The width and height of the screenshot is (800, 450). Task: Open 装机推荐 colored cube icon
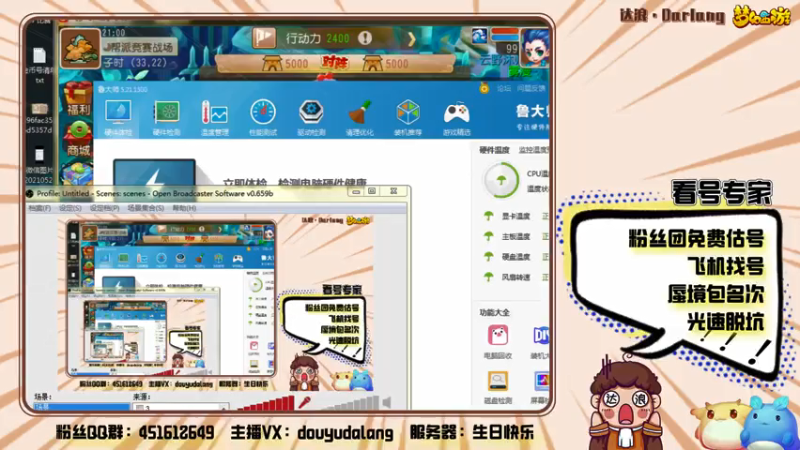coord(408,117)
